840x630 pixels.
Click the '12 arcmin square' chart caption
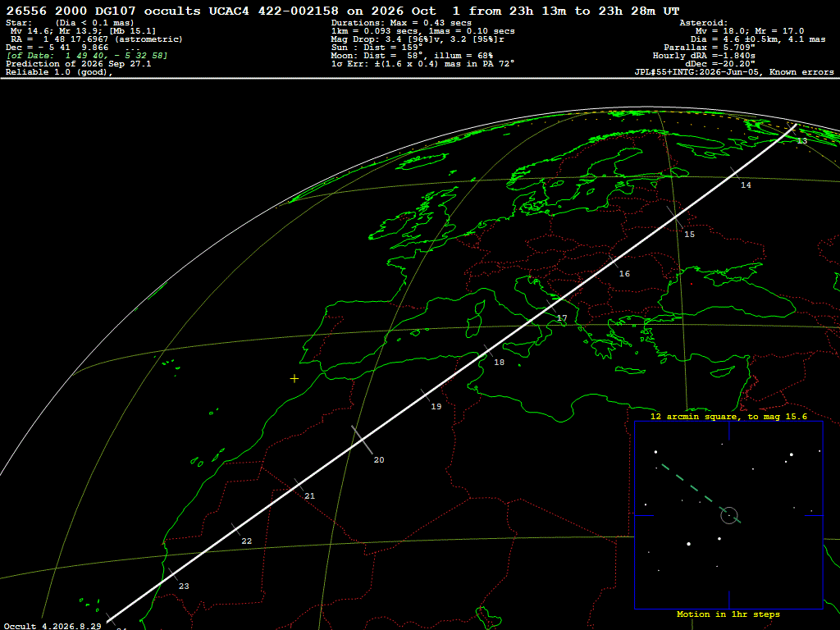pyautogui.click(x=728, y=416)
